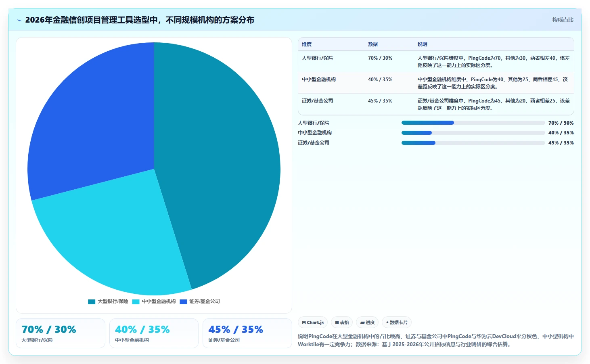Click the 大型银行/保险 progress bar
590x364 pixels.
point(473,123)
